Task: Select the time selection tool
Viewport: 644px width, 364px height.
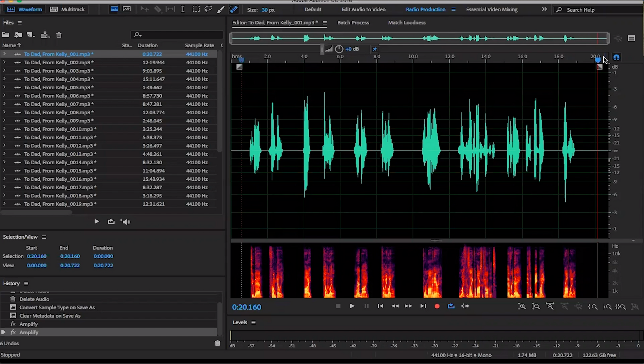Action: [x=182, y=10]
